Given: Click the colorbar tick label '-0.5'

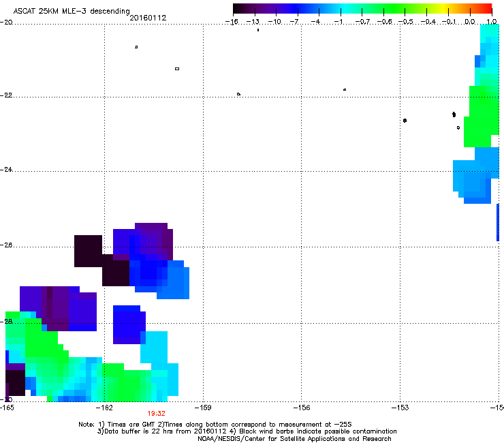Looking at the screenshot, I should click(x=406, y=22).
